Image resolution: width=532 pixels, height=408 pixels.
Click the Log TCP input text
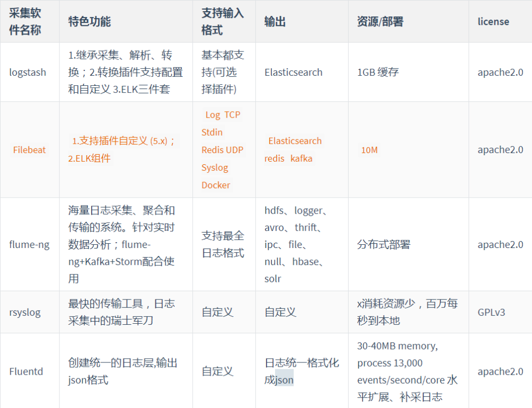(223, 114)
